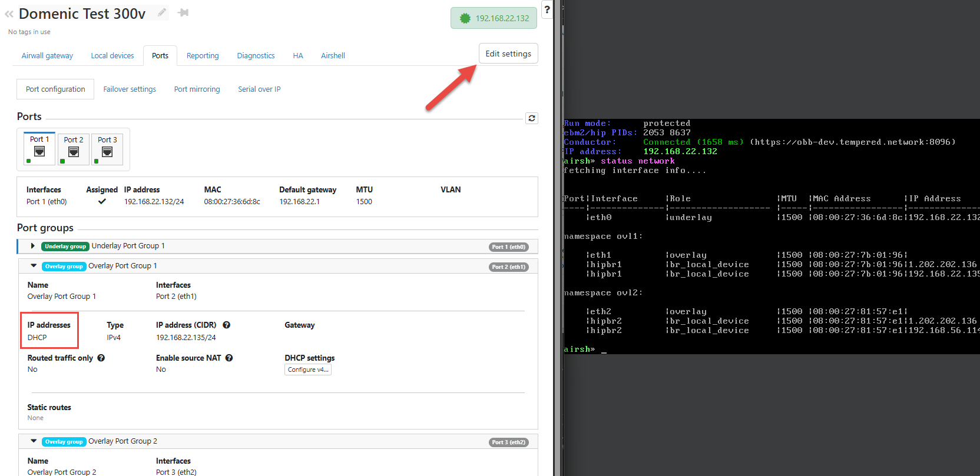Switch to the Ports tab
Screen dimensions: 980x476
[x=160, y=56]
